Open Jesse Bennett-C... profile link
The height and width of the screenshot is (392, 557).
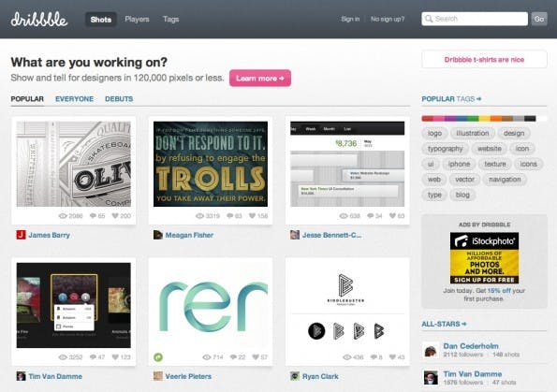tap(331, 235)
